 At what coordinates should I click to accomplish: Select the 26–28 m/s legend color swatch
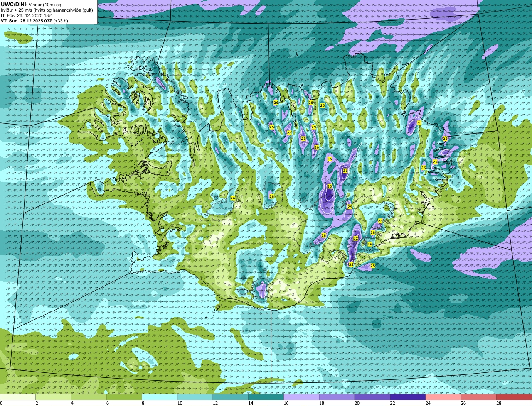click(x=479, y=397)
